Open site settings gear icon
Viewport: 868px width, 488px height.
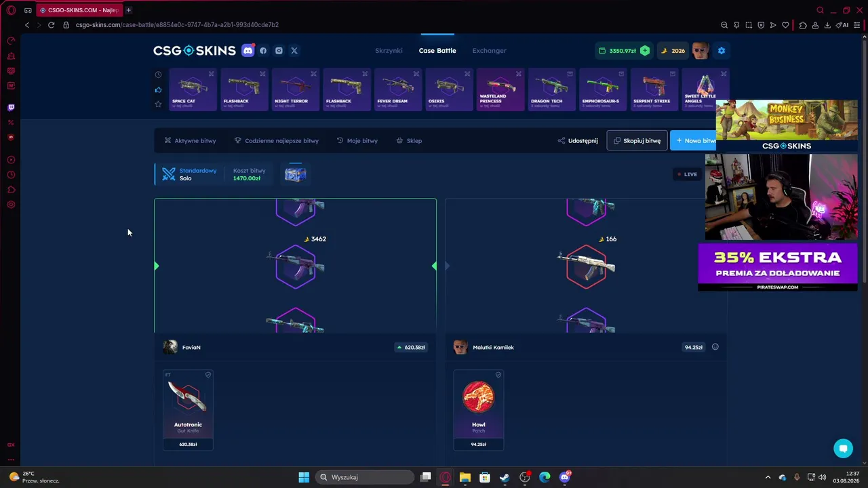tap(722, 50)
